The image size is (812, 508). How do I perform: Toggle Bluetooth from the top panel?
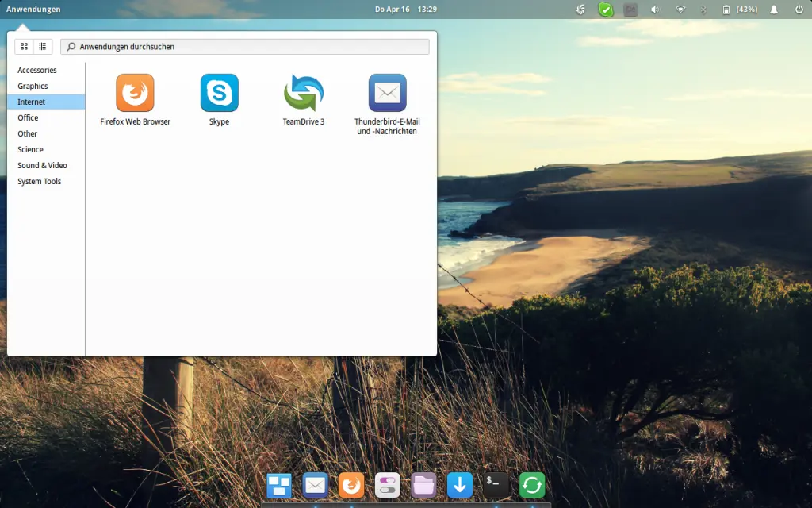(x=704, y=10)
